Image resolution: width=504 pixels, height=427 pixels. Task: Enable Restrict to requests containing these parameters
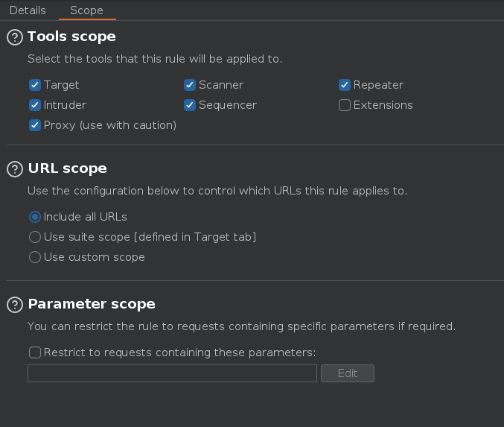[x=34, y=352]
